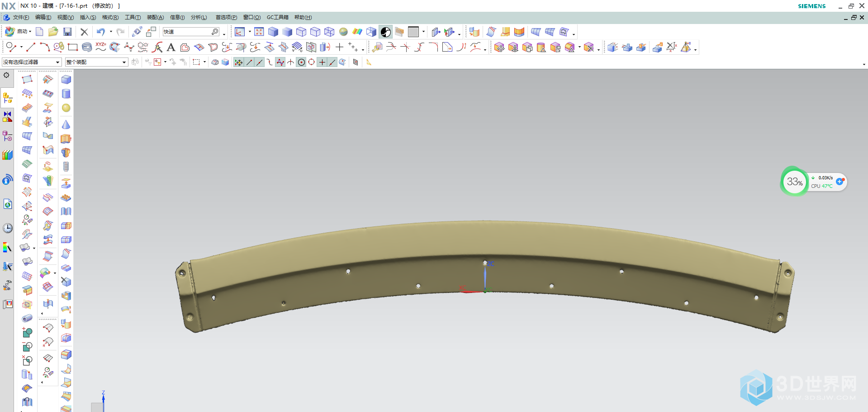The image size is (868, 412).
Task: Open the GC工具箱 menu
Action: 277,17
